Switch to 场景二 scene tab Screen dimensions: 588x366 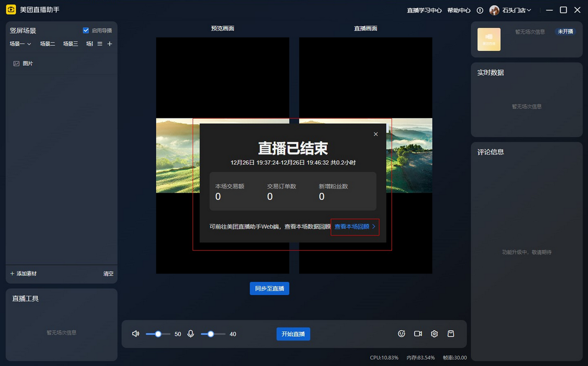point(47,44)
